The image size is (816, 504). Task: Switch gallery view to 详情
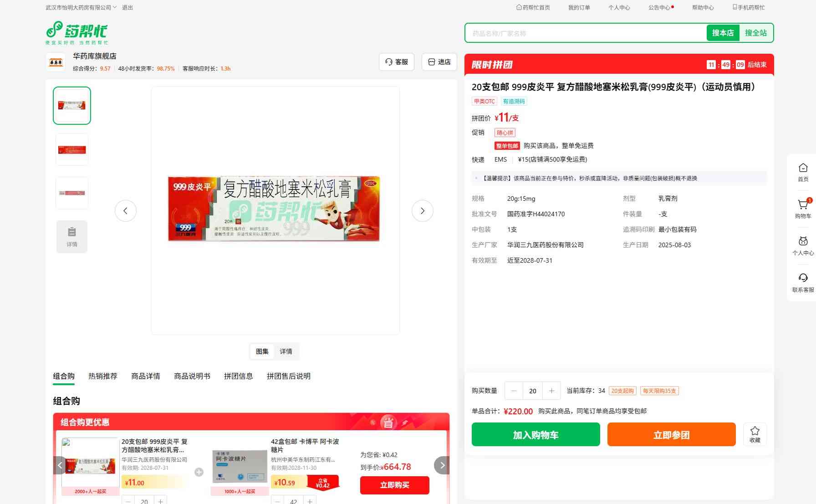pyautogui.click(x=286, y=351)
